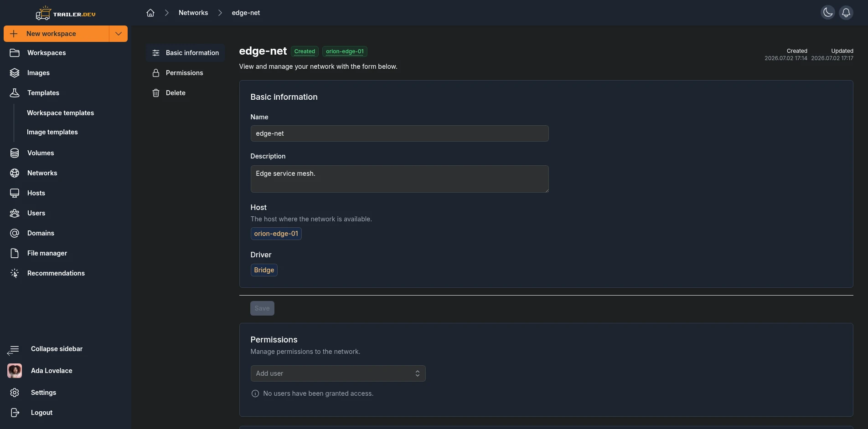Open Workspaces in the sidebar

pyautogui.click(x=66, y=53)
